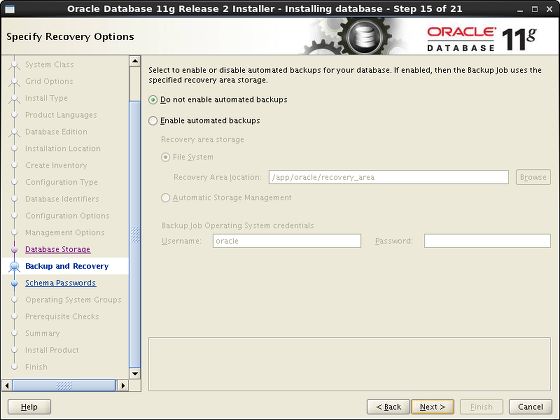Proceed with the Next button
Image resolution: width=560 pixels, height=420 pixels.
432,407
